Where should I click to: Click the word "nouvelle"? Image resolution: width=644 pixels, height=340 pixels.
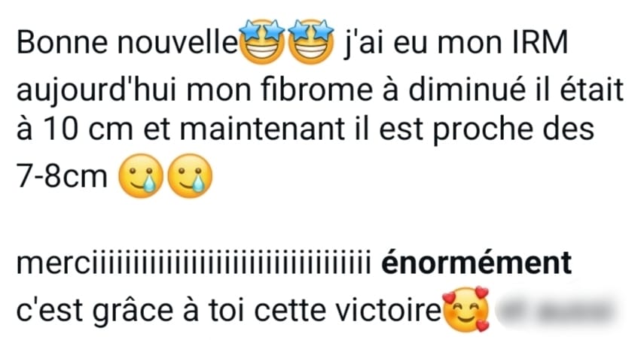(x=177, y=43)
